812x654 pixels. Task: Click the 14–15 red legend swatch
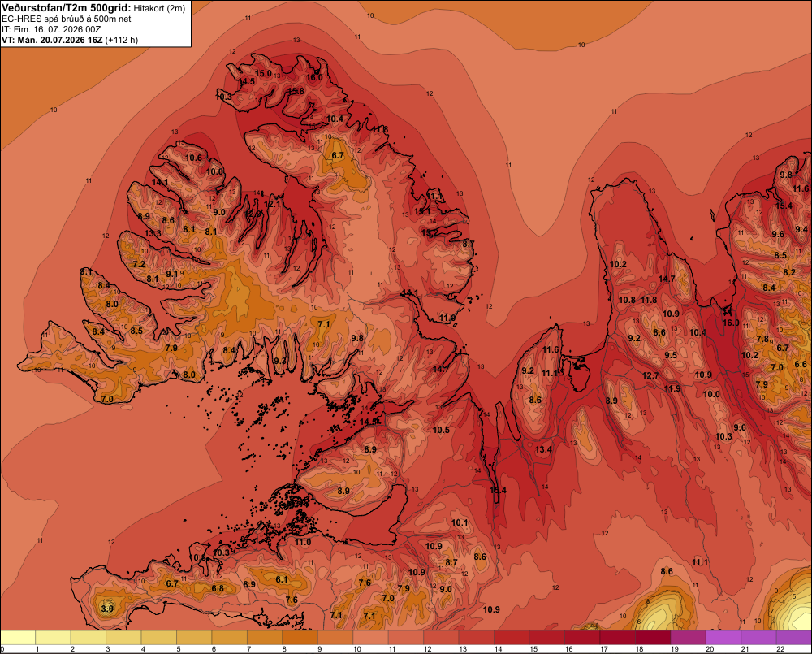(512, 638)
